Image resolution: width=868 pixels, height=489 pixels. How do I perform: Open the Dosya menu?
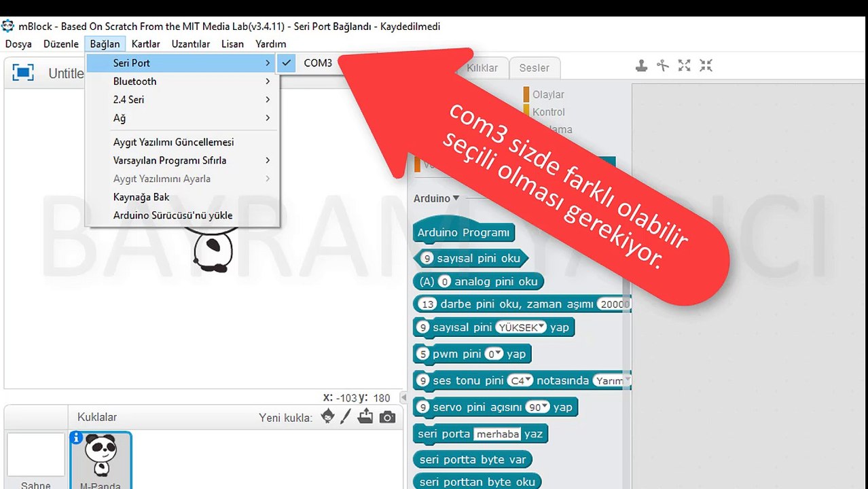click(18, 43)
